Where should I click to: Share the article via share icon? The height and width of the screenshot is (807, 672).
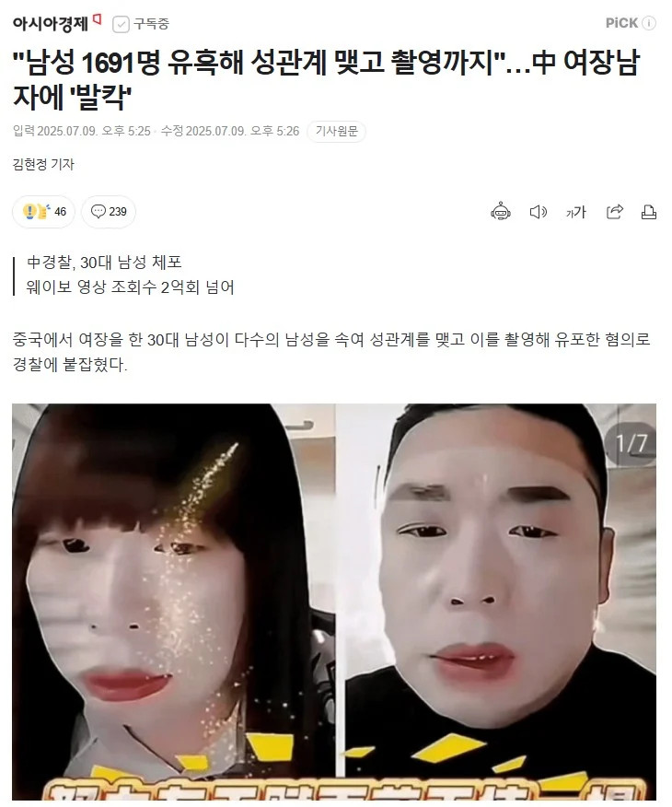point(614,212)
